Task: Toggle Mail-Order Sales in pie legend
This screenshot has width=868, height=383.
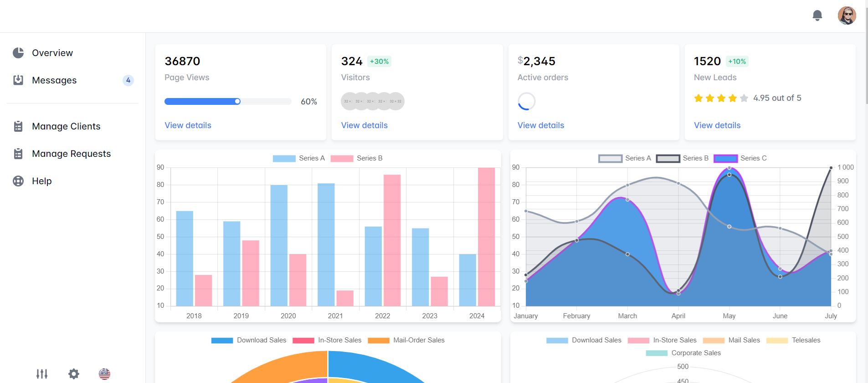Action: click(406, 340)
